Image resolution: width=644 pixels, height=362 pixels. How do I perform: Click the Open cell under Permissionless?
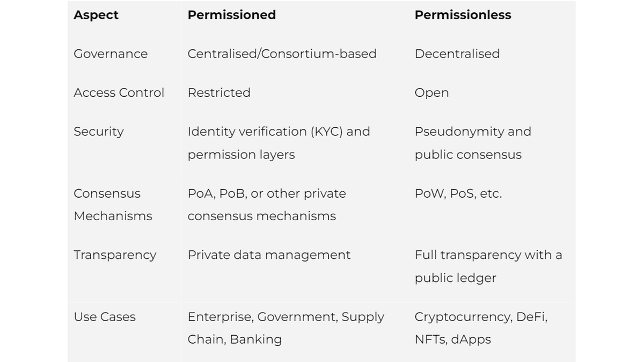[x=431, y=93]
